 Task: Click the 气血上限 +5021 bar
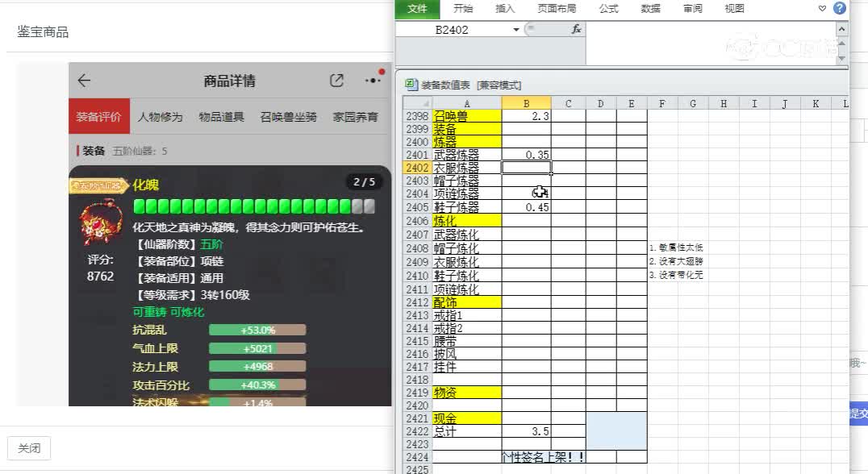[257, 348]
